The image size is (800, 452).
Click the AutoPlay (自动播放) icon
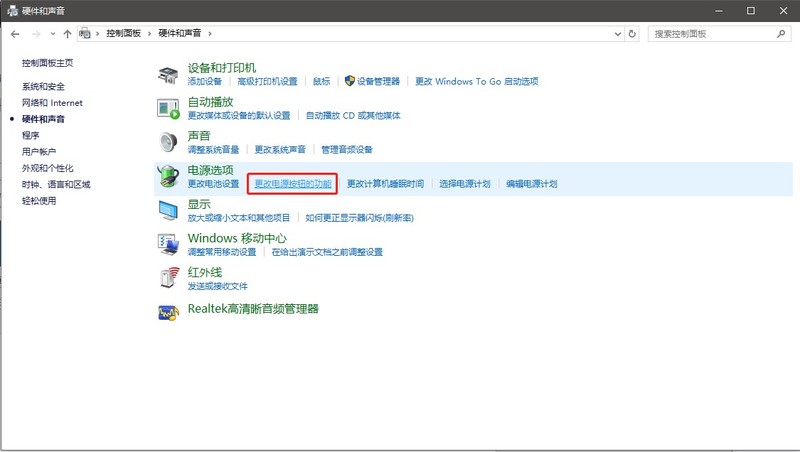(168, 109)
